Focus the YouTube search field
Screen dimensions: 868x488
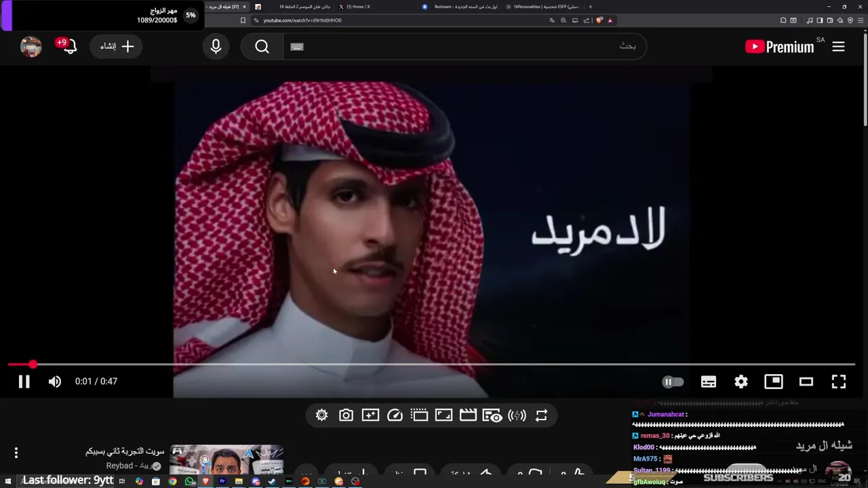(x=465, y=46)
